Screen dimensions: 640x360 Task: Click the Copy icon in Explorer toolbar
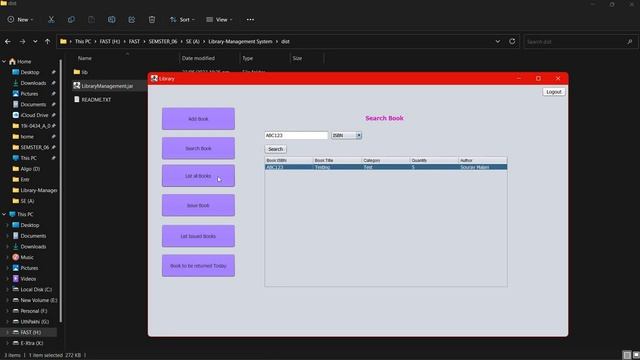click(x=71, y=19)
